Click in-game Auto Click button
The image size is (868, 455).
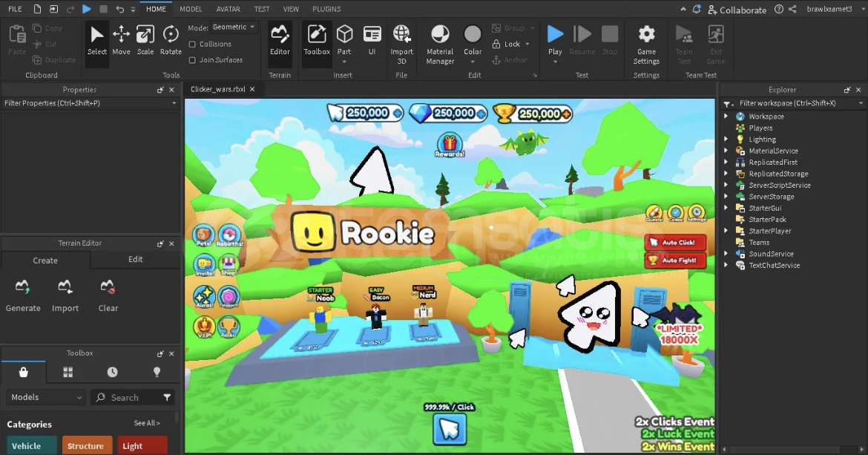coord(675,243)
